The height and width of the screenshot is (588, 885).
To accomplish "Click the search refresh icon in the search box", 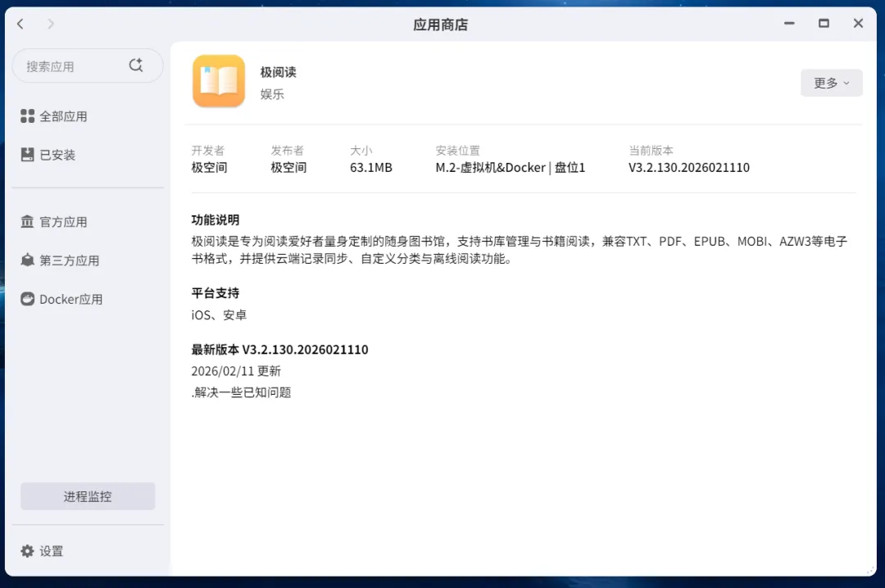I will 136,66.
